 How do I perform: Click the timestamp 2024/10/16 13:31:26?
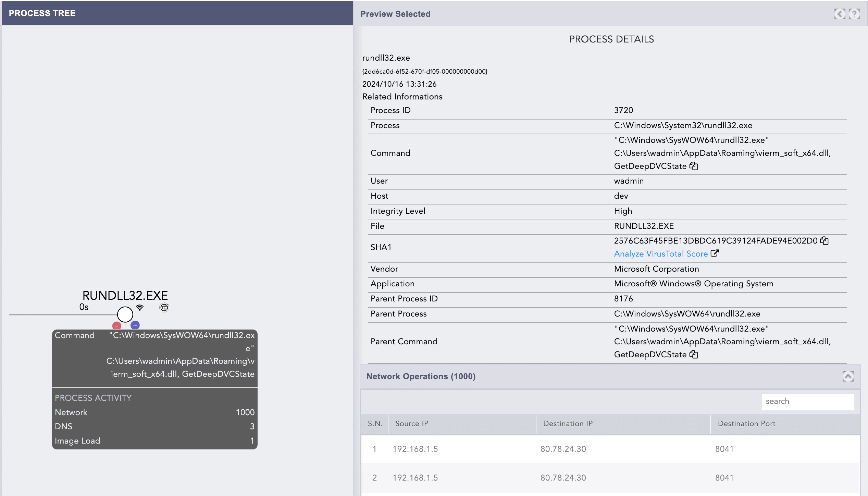click(x=399, y=84)
